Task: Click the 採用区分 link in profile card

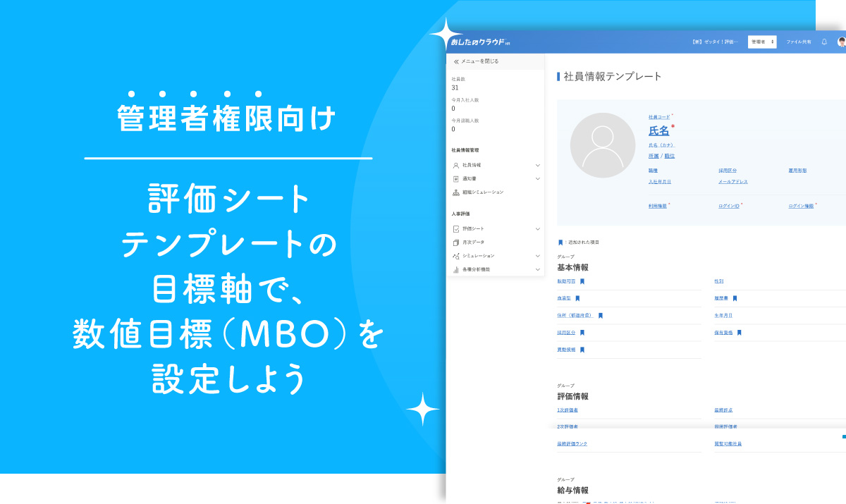Action: (728, 171)
